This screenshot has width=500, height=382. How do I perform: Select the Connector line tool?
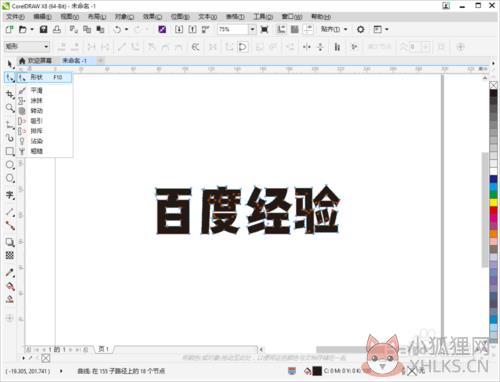click(x=10, y=226)
